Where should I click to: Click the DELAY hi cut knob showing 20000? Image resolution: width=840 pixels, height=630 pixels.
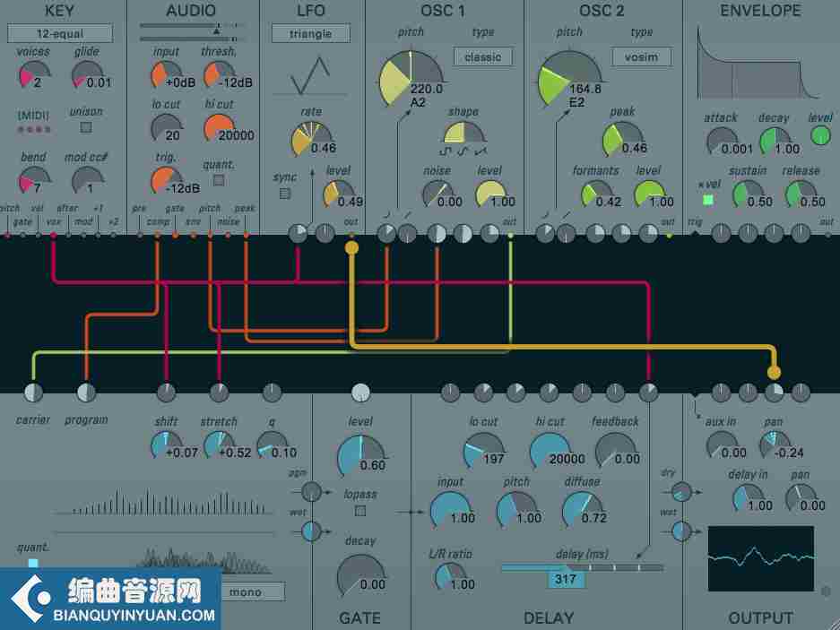(550, 450)
